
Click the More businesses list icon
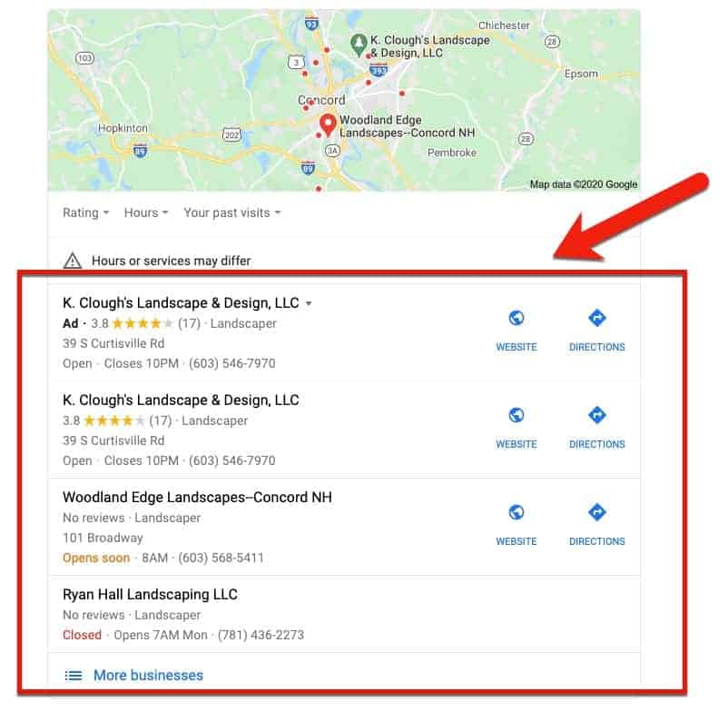coord(74,676)
